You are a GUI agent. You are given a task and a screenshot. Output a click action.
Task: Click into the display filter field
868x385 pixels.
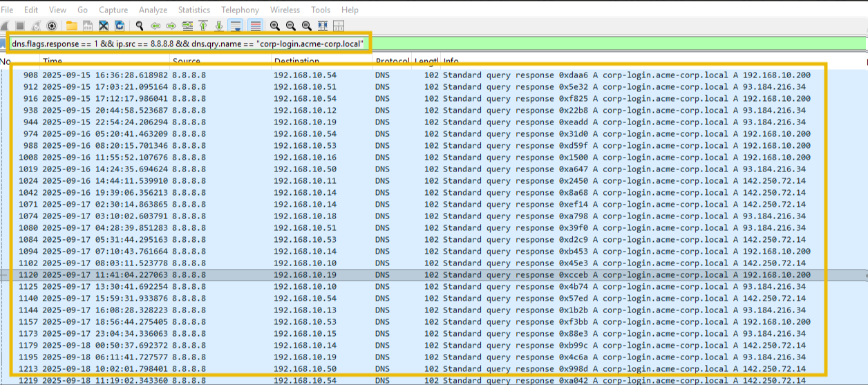189,43
